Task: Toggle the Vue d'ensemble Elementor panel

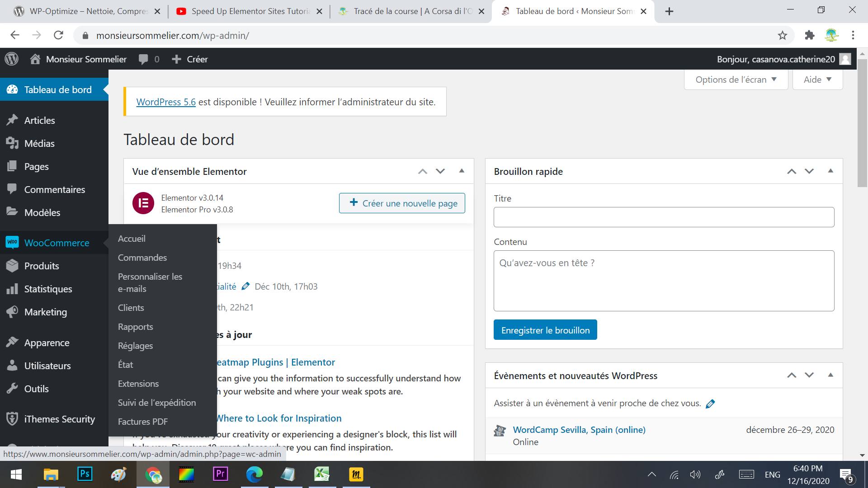Action: click(462, 171)
